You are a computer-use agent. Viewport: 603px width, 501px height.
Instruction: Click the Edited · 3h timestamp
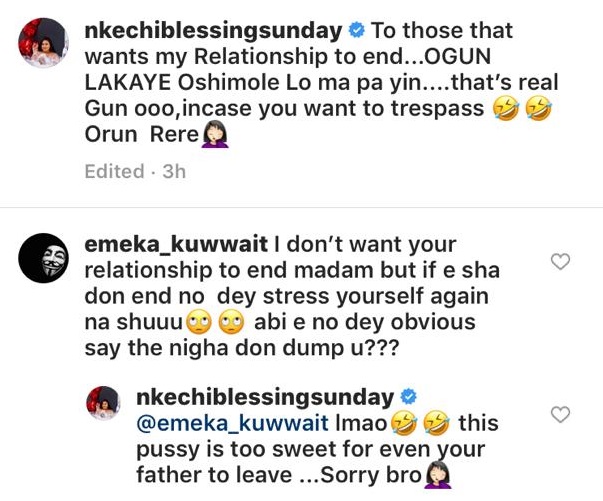pos(135,171)
